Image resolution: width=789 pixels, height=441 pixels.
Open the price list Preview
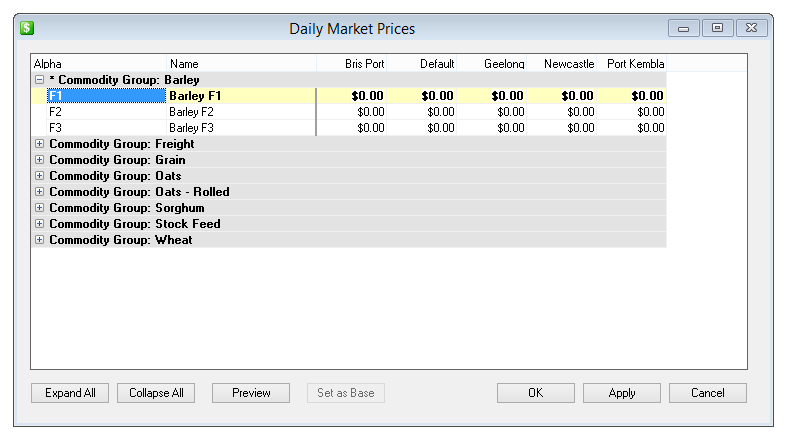point(251,393)
